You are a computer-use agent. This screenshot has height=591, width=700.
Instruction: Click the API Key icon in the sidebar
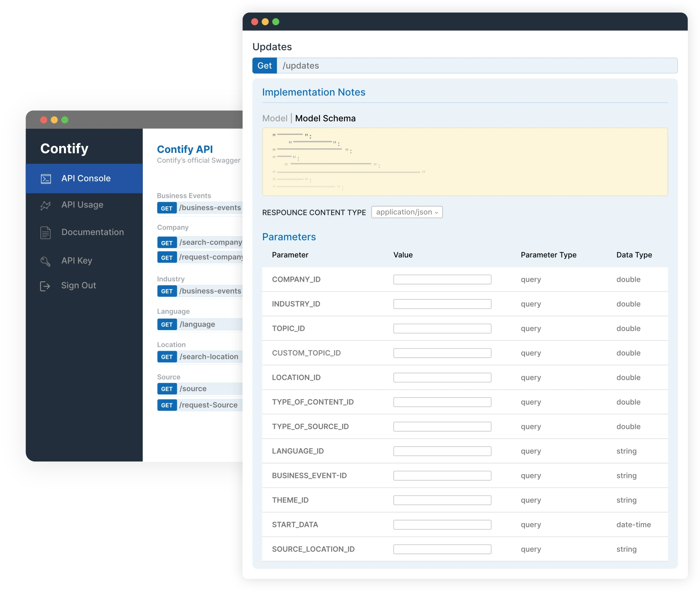(x=46, y=261)
